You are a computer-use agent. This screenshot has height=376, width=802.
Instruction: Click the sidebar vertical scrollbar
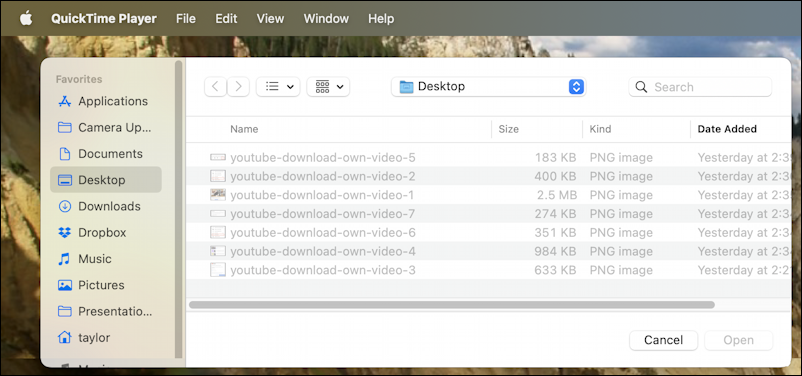coord(179,209)
